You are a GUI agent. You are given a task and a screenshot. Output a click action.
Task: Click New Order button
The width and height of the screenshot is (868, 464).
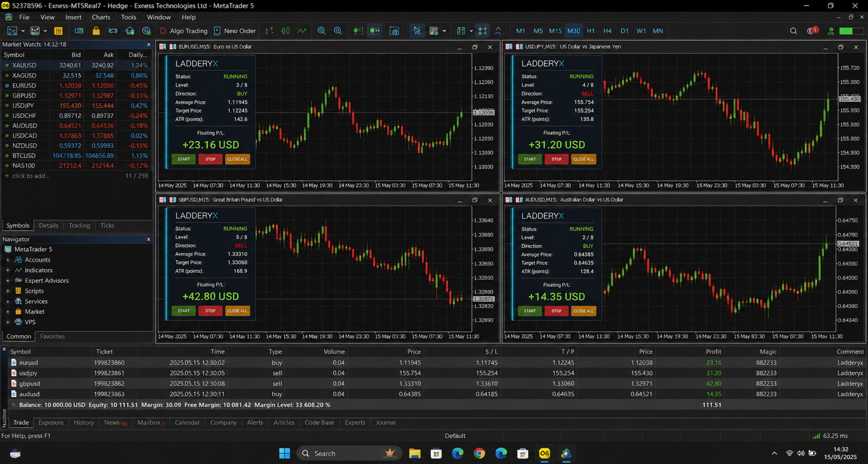tap(235, 31)
